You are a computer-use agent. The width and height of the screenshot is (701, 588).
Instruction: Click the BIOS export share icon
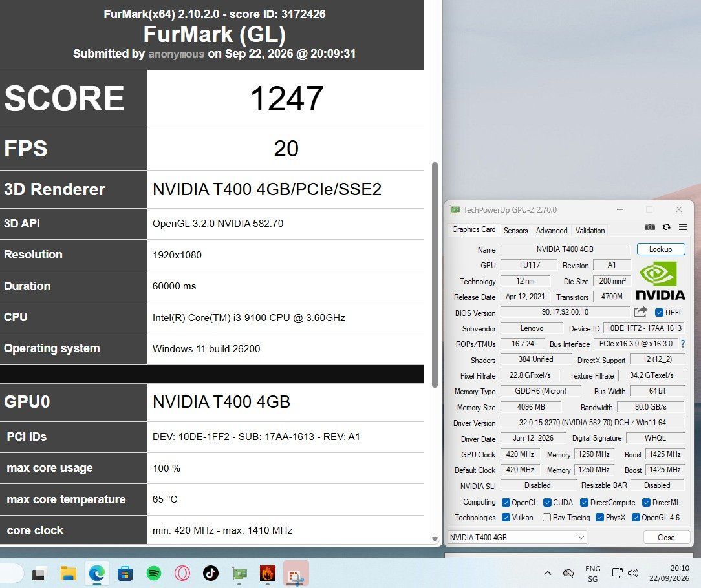point(640,312)
